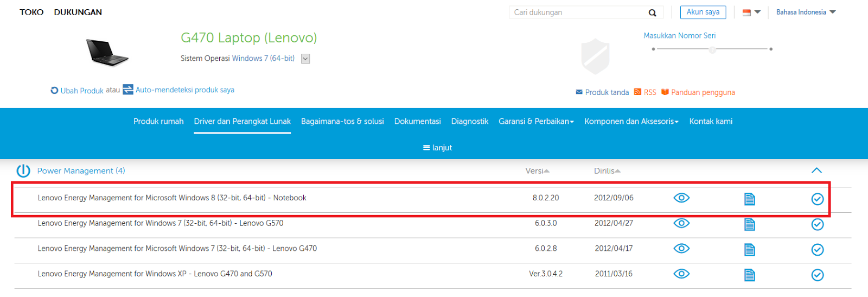Click the Auto-mendeteksi produk icon
The width and height of the screenshot is (868, 297).
128,90
